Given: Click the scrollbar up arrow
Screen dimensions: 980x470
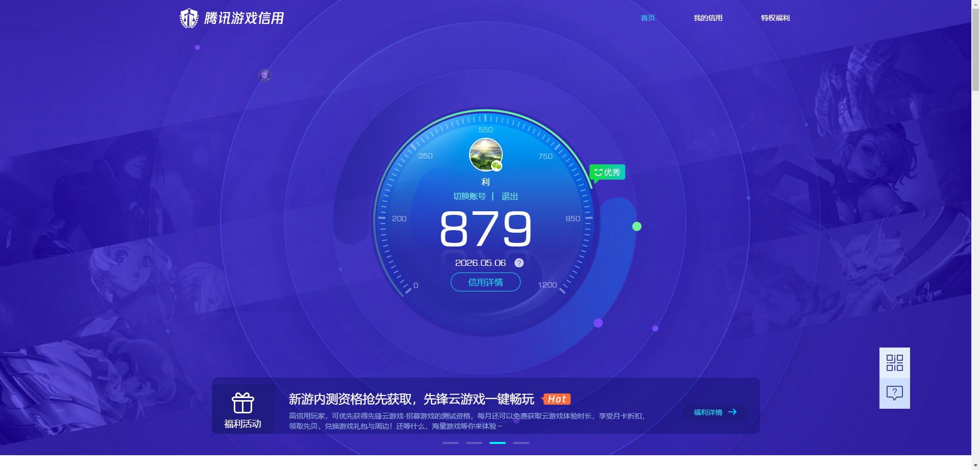Looking at the screenshot, I should point(975,4).
